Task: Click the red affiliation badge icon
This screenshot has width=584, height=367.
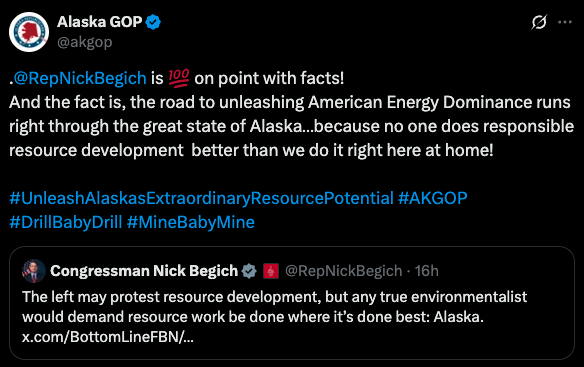Action: coord(271,271)
